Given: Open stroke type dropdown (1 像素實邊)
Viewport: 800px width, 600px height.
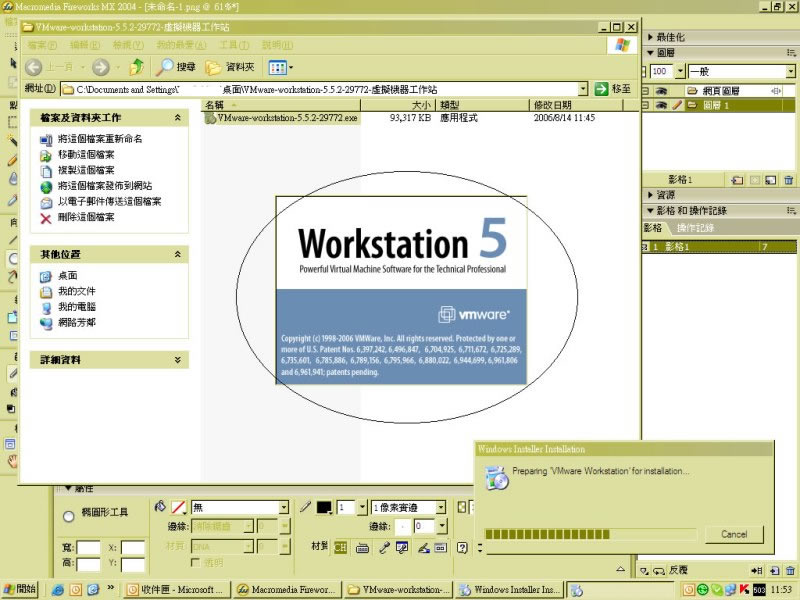Looking at the screenshot, I should pyautogui.click(x=441, y=507).
